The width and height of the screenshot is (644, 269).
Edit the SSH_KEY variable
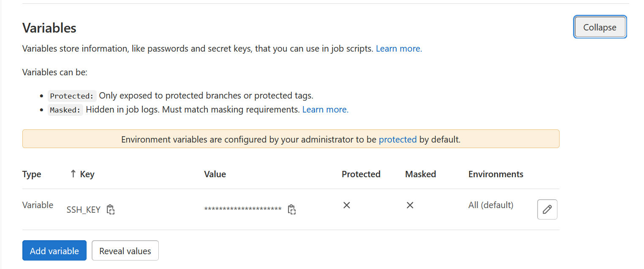coord(547,209)
